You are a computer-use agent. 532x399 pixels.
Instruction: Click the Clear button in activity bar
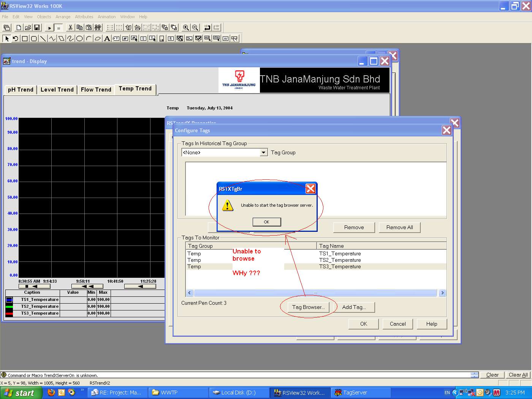pos(492,375)
